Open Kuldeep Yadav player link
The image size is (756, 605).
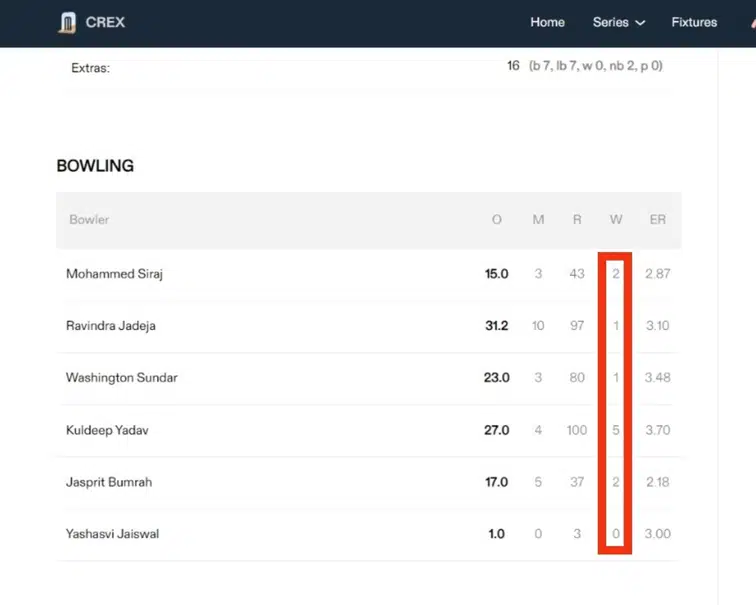pos(107,430)
